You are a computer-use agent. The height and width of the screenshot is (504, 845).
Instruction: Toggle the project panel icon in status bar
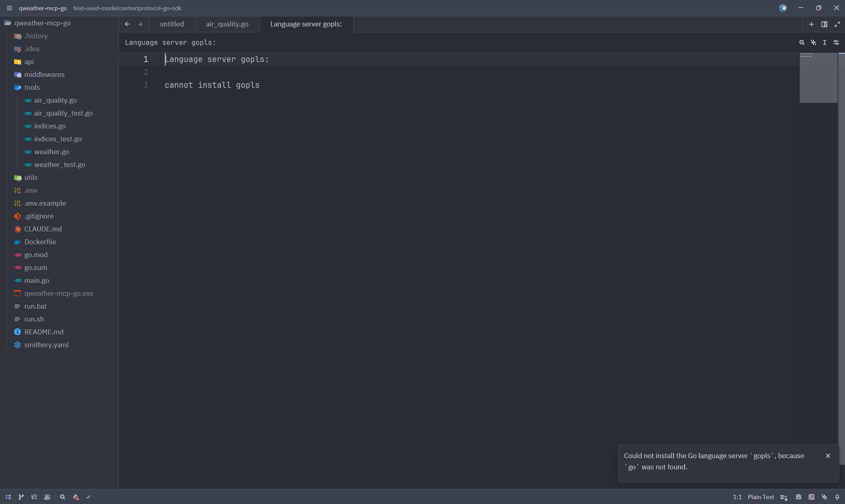coord(9,497)
